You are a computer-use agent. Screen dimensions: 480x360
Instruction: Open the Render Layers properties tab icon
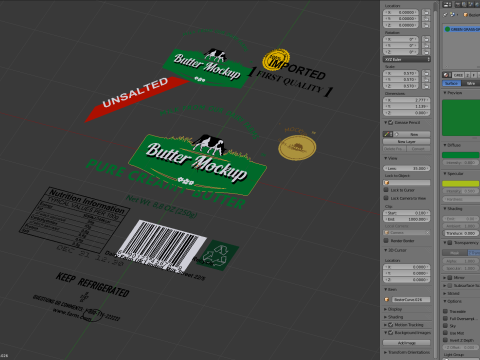[465, 4]
